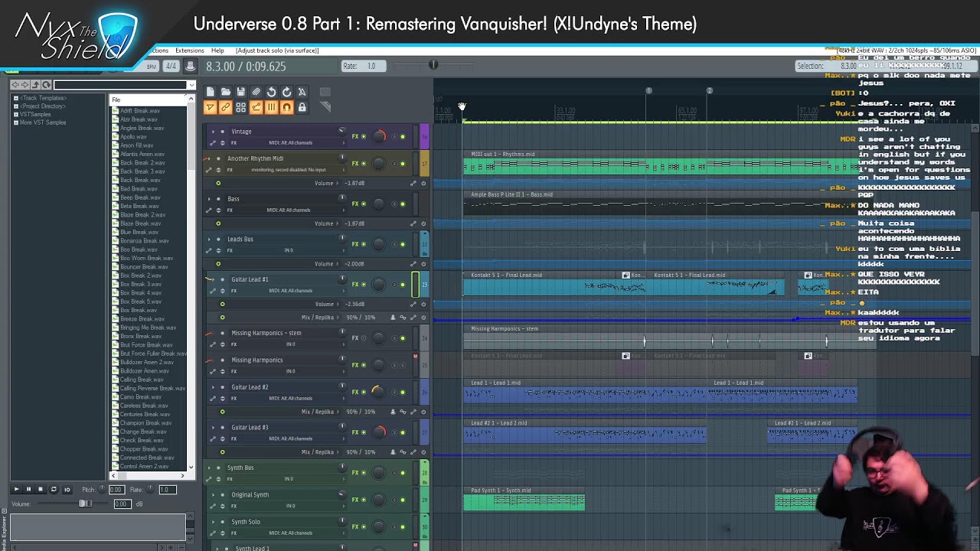Open FX chain for Vintage track
The image size is (980, 551).
click(355, 136)
